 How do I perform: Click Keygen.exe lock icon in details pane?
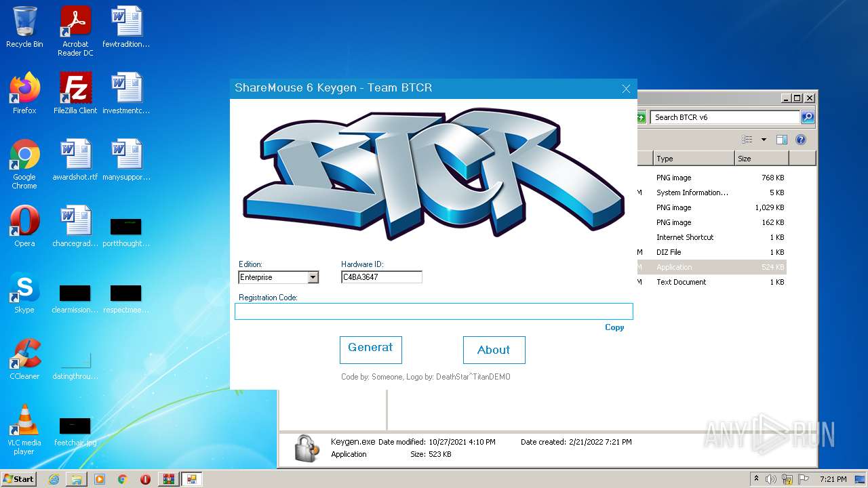(x=307, y=448)
